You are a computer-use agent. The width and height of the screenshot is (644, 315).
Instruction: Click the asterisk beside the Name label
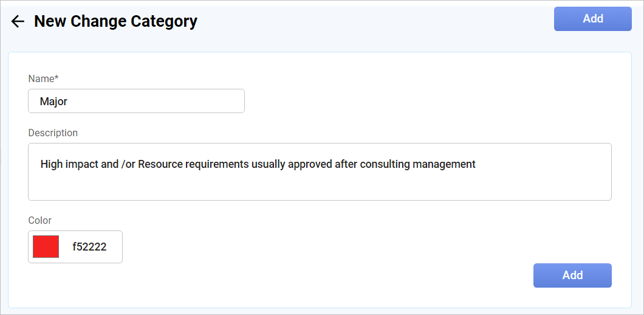coord(57,78)
